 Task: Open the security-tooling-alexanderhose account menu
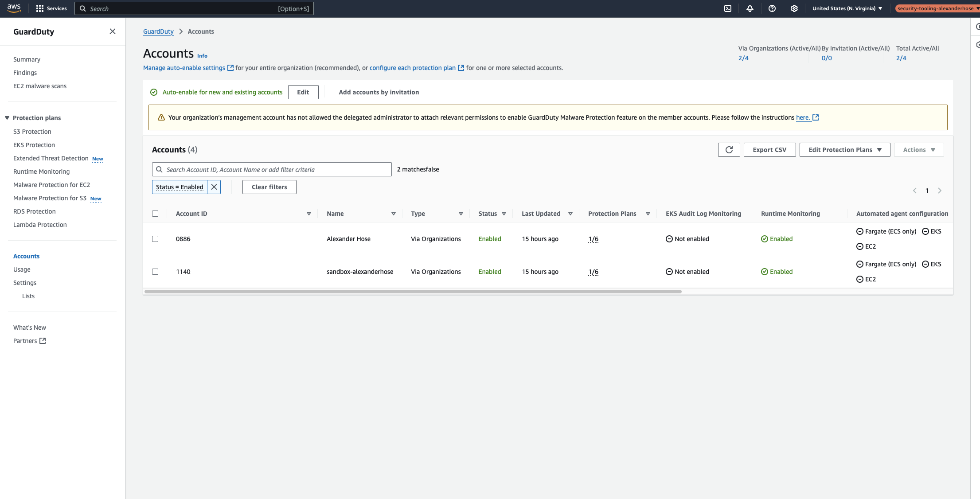(937, 8)
